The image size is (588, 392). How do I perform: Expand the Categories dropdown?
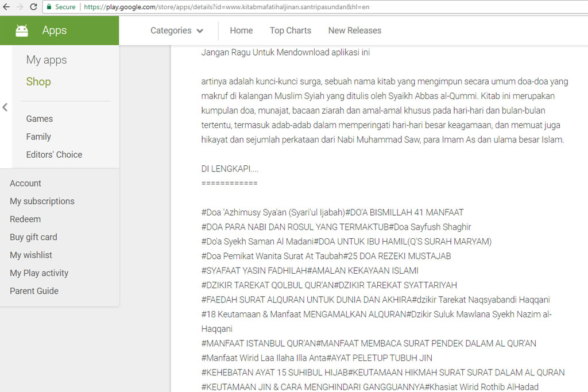click(177, 31)
